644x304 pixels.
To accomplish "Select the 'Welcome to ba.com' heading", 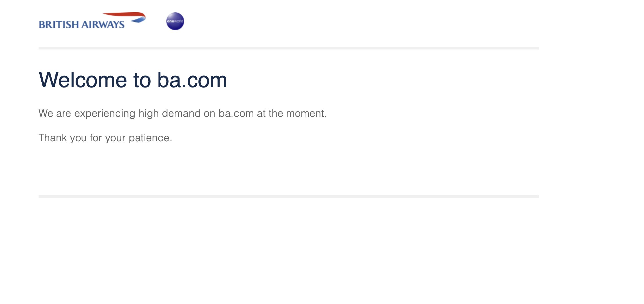I will point(133,80).
